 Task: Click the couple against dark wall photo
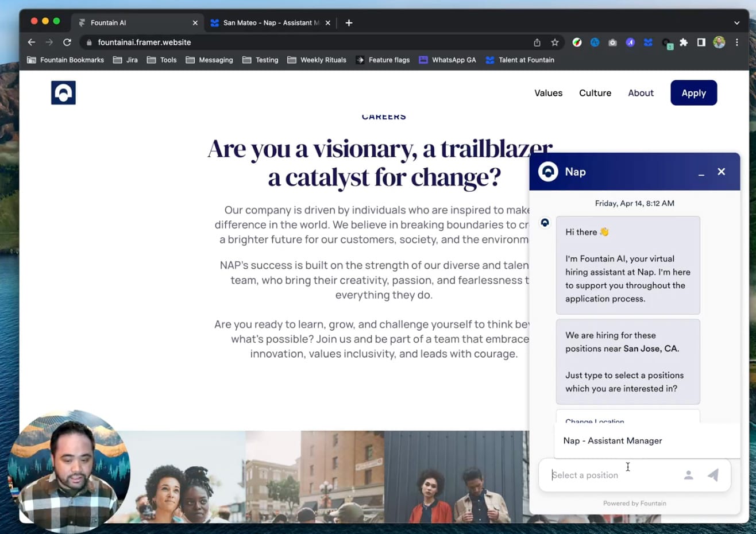[453, 477]
